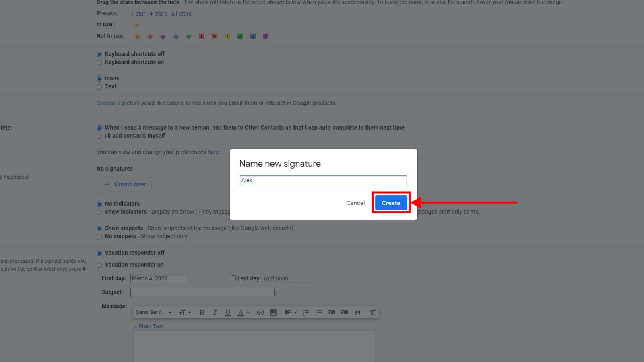Open the text color picker

point(243,312)
